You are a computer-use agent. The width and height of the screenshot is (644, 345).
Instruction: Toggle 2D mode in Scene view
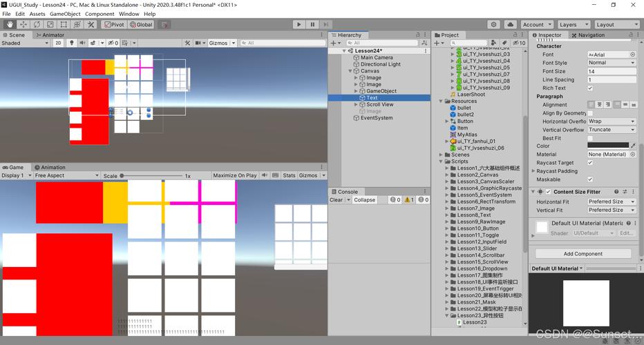[58, 43]
